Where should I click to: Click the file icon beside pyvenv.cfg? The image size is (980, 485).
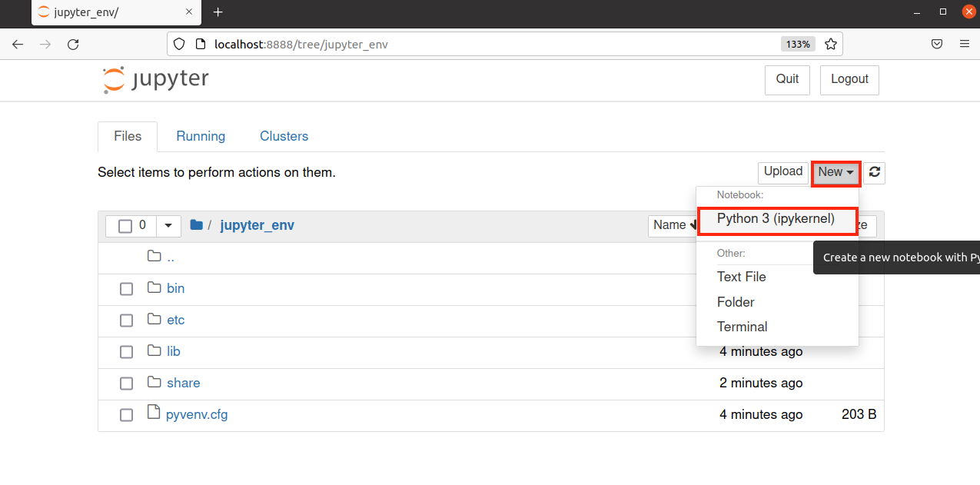tap(154, 414)
